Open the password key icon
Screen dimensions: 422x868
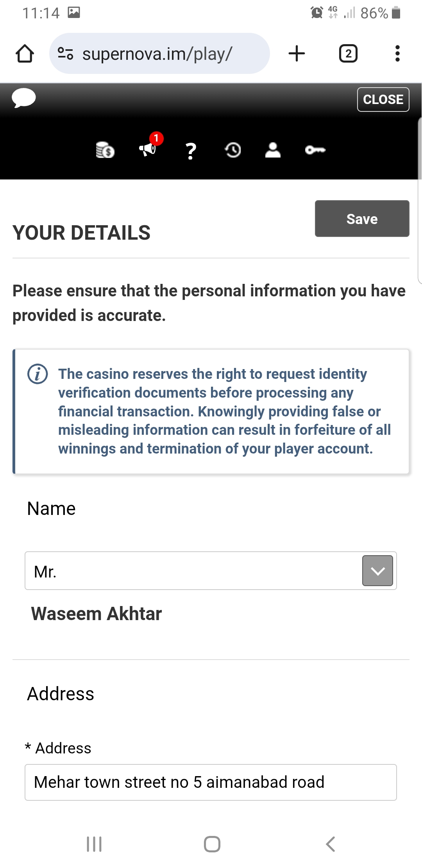315,150
